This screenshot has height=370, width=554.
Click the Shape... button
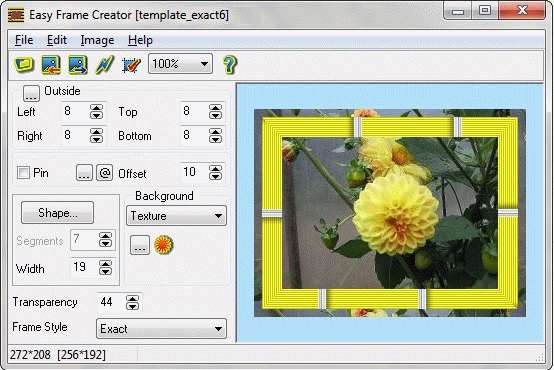pyautogui.click(x=58, y=213)
